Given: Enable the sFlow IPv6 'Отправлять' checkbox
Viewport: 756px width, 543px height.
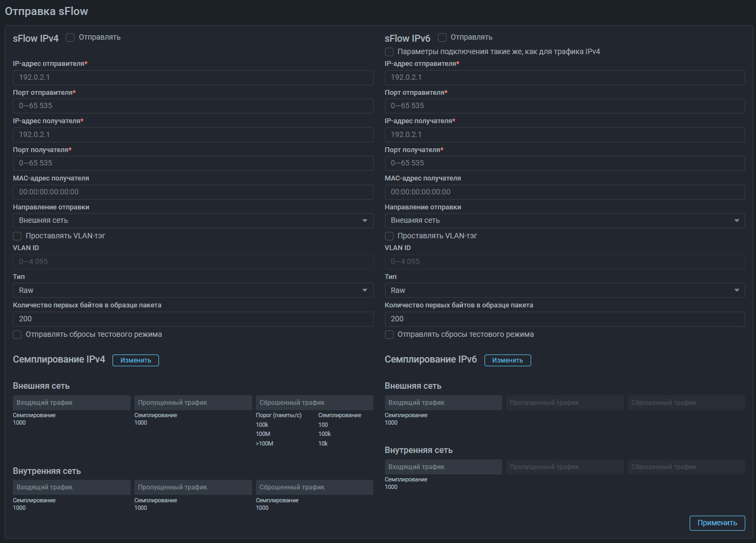Looking at the screenshot, I should click(442, 37).
